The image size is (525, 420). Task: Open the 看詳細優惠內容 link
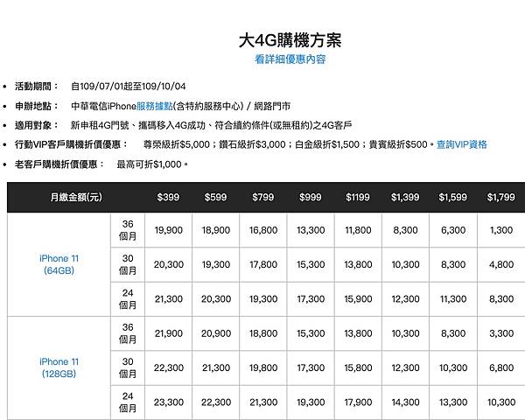[x=290, y=59]
